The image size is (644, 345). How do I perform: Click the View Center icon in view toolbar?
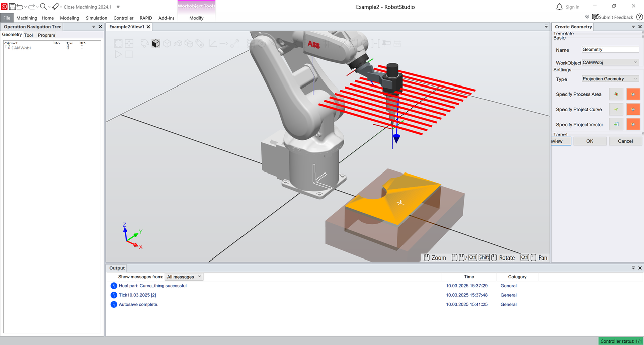point(129,43)
